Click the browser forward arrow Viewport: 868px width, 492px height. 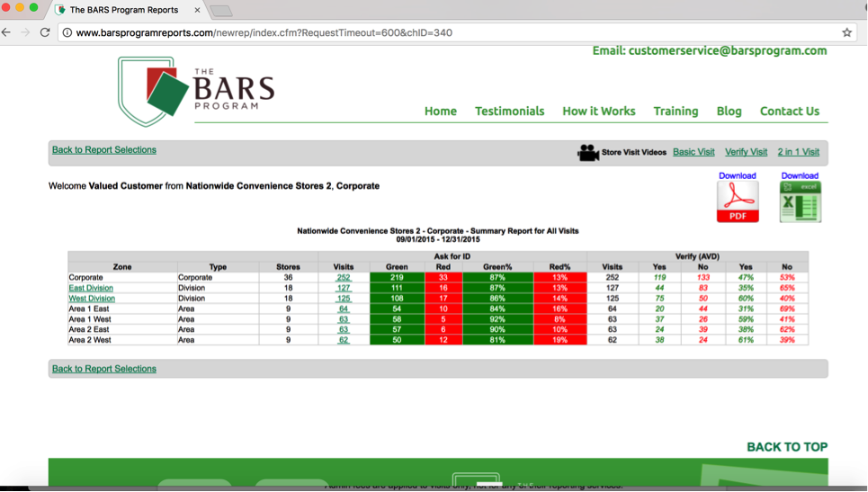point(25,32)
